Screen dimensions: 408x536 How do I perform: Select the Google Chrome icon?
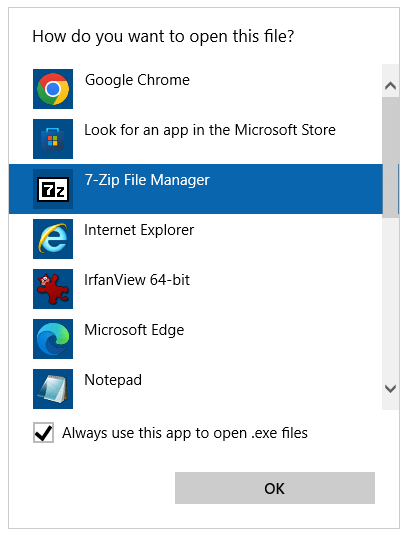pyautogui.click(x=53, y=89)
